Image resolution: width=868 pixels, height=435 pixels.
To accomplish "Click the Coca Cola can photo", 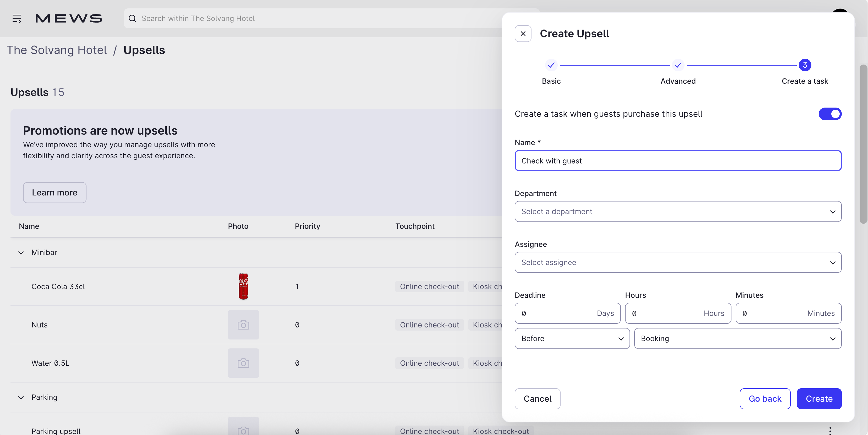I will click(x=243, y=286).
